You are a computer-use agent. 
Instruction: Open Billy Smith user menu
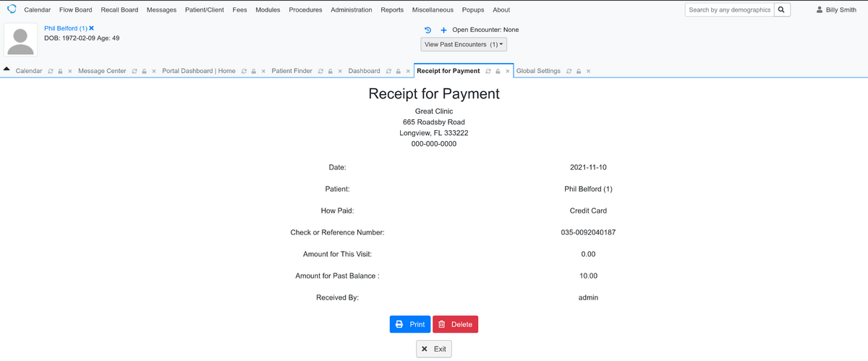click(835, 10)
